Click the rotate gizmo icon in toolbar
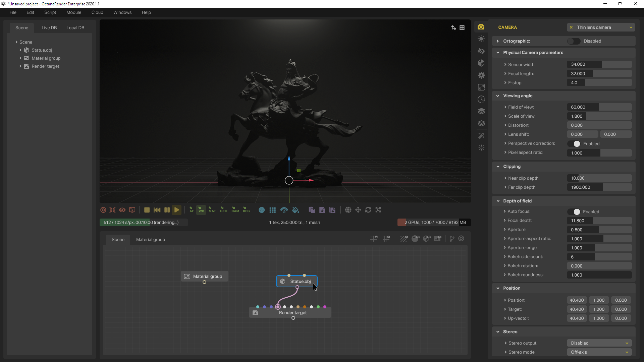The width and height of the screenshot is (644, 362). pyautogui.click(x=368, y=210)
